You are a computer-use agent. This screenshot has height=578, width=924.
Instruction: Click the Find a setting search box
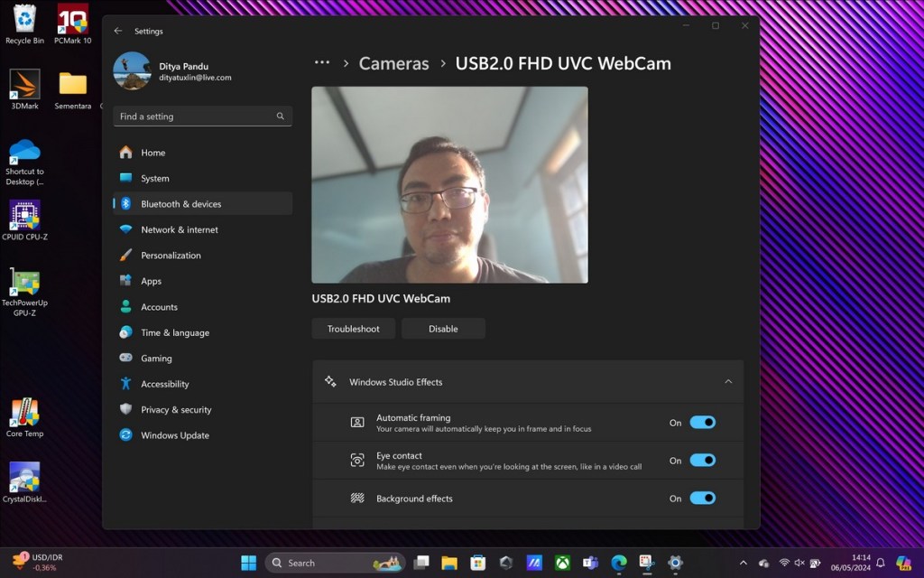[202, 116]
